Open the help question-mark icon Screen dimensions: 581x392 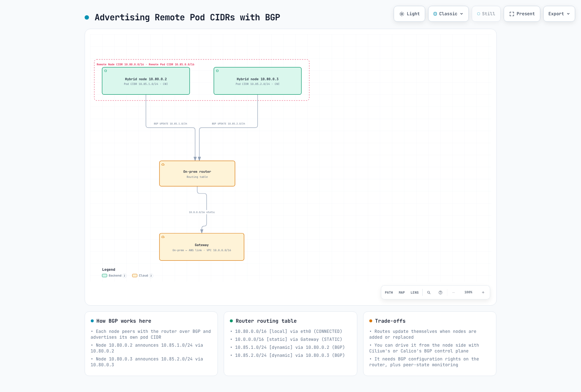click(440, 293)
